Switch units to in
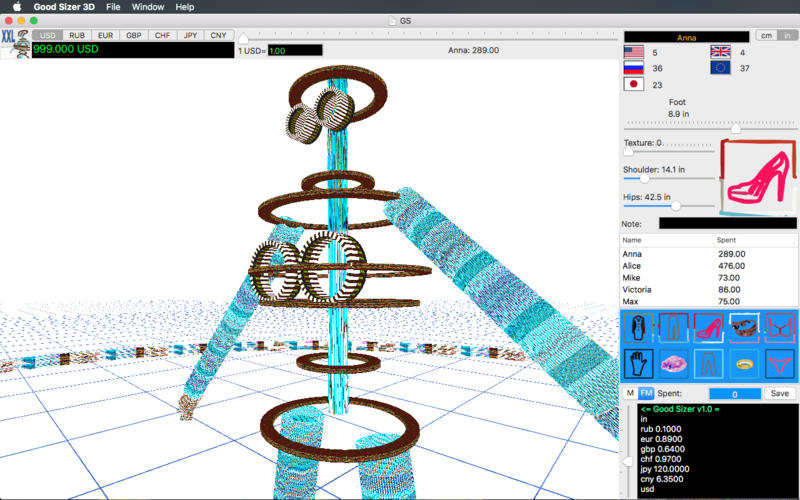This screenshot has width=800, height=500. (787, 35)
